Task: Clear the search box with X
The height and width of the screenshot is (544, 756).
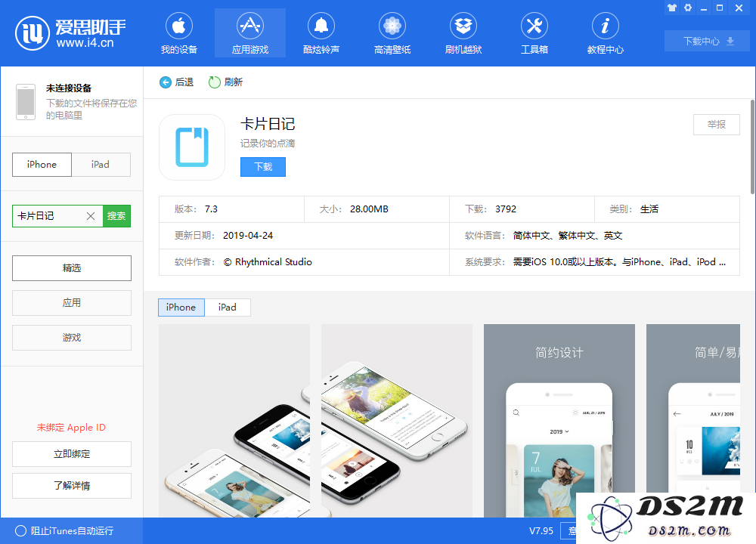Action: coord(91,216)
